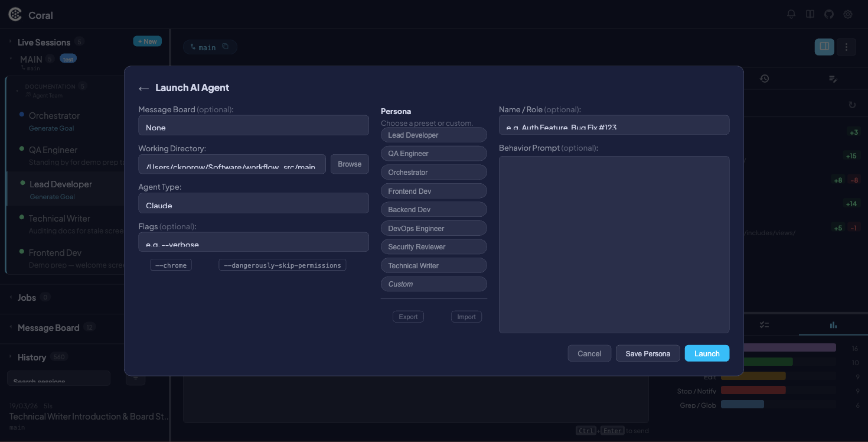The width and height of the screenshot is (868, 442).
Task: Open the Message Board dropdown showing None
Action: pos(253,125)
